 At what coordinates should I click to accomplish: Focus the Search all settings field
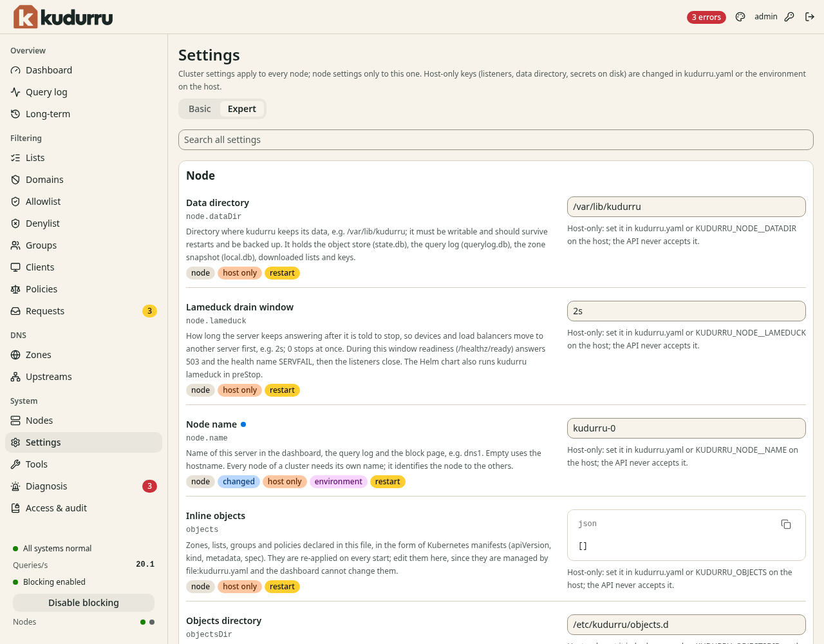pyautogui.click(x=496, y=140)
